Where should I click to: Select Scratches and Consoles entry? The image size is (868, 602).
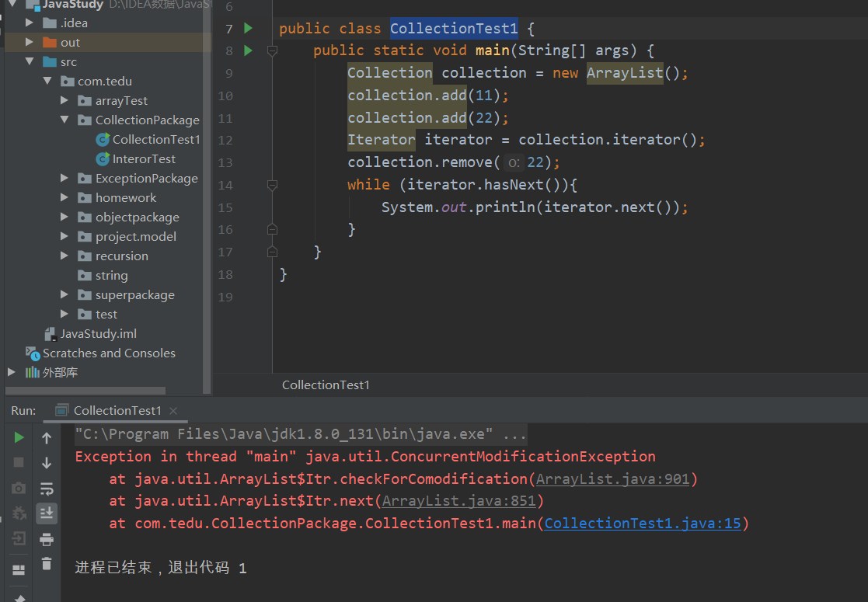pyautogui.click(x=109, y=353)
